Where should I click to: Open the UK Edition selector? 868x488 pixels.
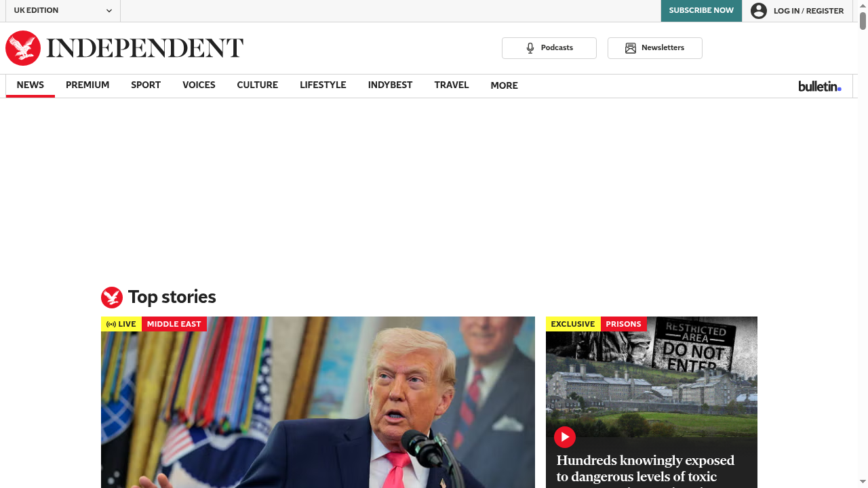[x=63, y=11]
